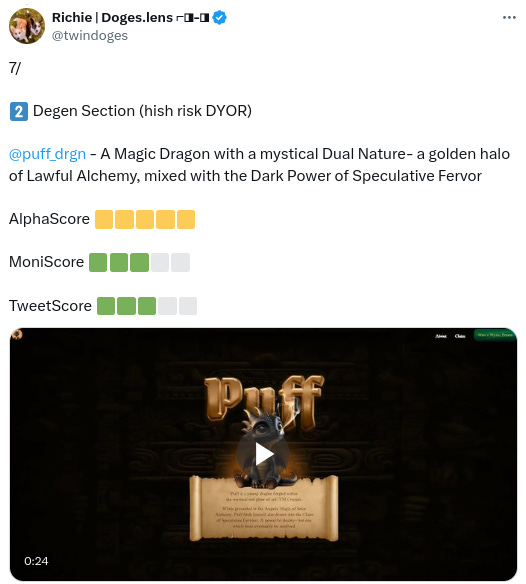Open the @puff_drgn mention link

(47, 154)
